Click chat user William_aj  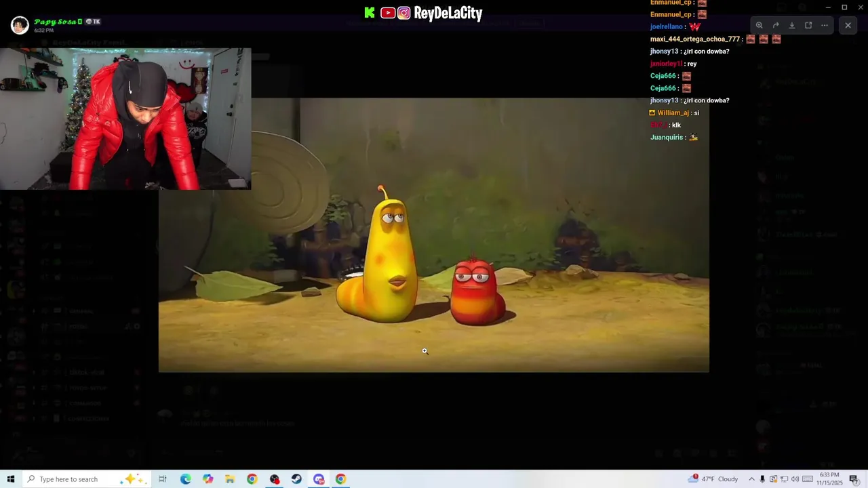(673, 113)
